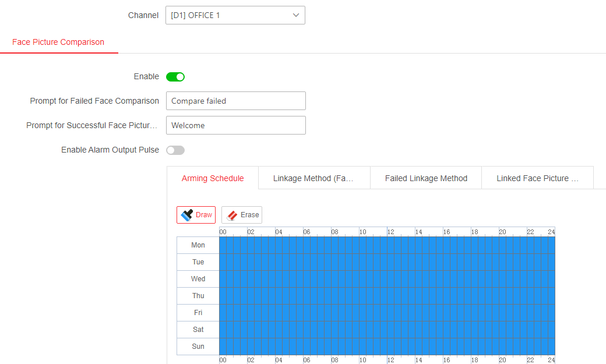Image resolution: width=606 pixels, height=364 pixels.
Task: Select the Wed schedule row label
Action: coord(198,279)
